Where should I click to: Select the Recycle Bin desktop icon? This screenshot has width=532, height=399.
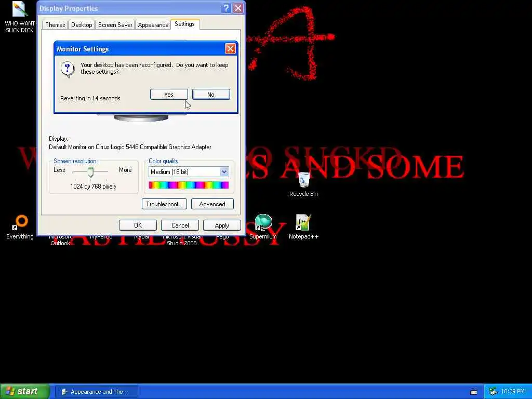point(303,184)
